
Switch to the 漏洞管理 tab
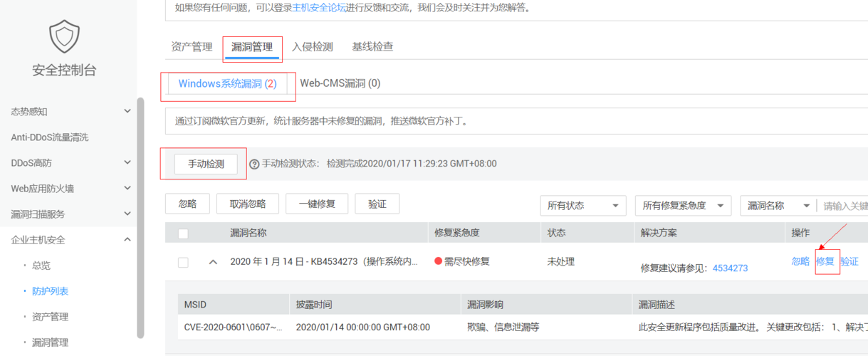(x=252, y=47)
